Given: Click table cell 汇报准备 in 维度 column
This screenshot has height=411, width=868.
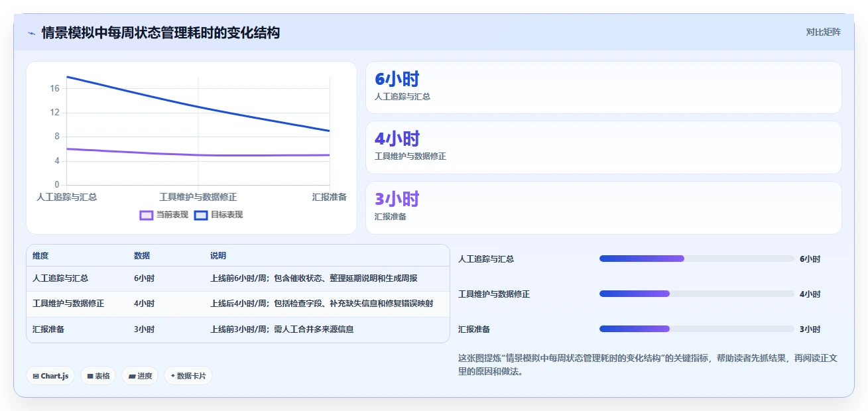Looking at the screenshot, I should (48, 329).
